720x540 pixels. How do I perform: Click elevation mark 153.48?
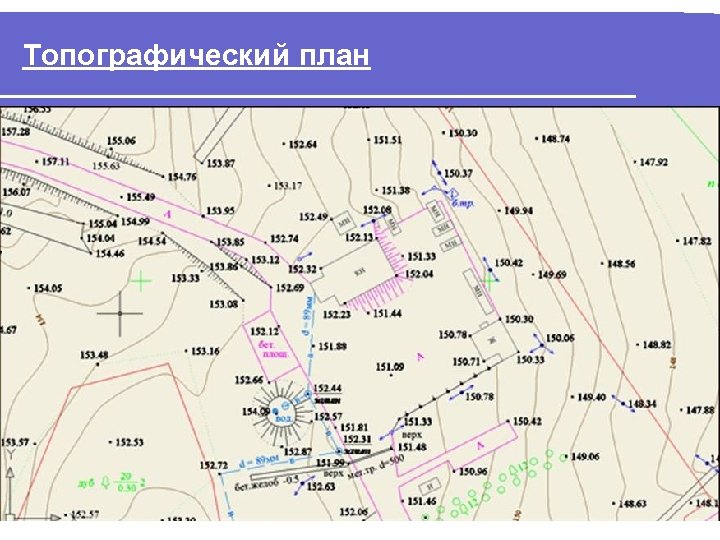[94, 355]
